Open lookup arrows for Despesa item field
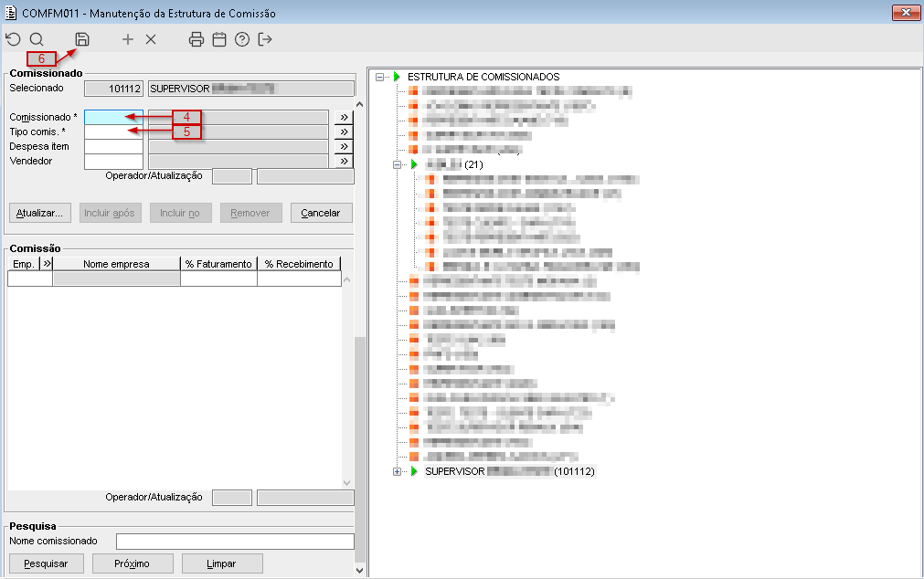Screen dimensions: 924x579 click(x=344, y=147)
